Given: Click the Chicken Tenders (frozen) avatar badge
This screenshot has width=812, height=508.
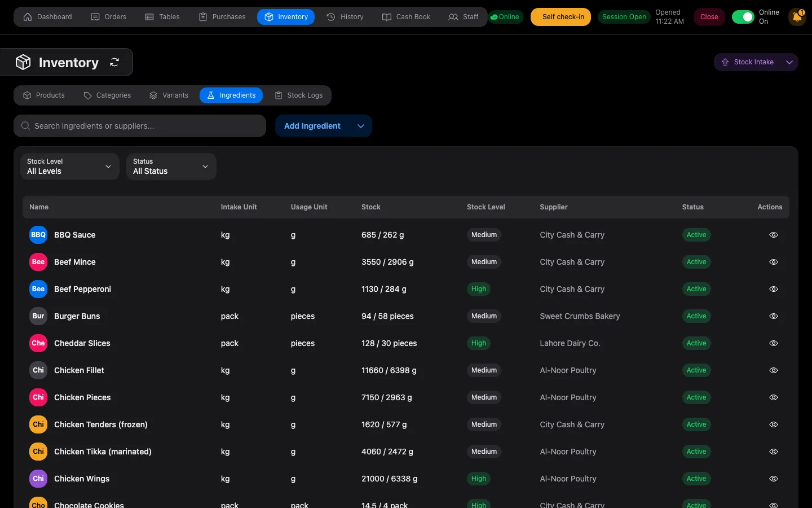Looking at the screenshot, I should click(38, 424).
